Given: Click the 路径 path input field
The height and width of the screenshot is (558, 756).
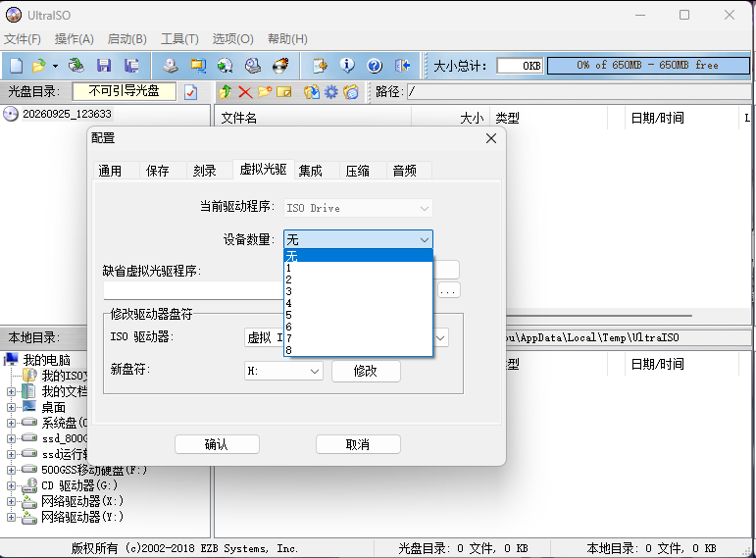Looking at the screenshot, I should 581,91.
